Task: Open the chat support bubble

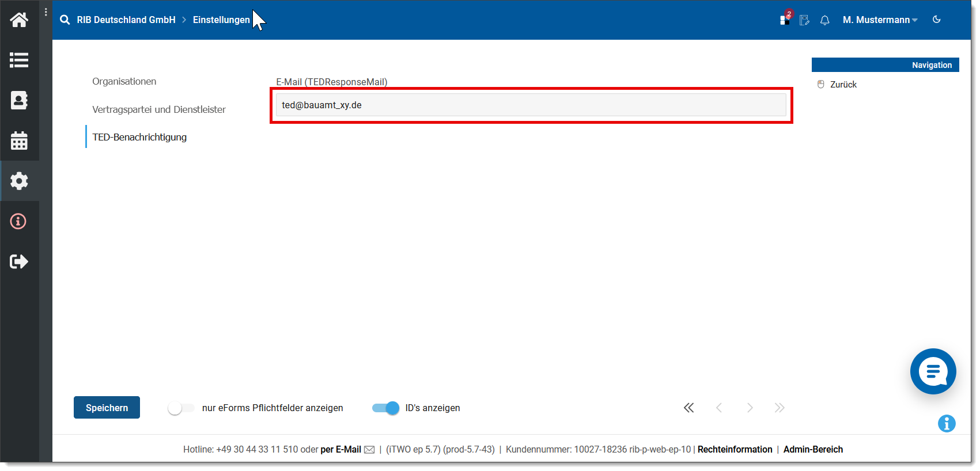Action: [x=933, y=371]
